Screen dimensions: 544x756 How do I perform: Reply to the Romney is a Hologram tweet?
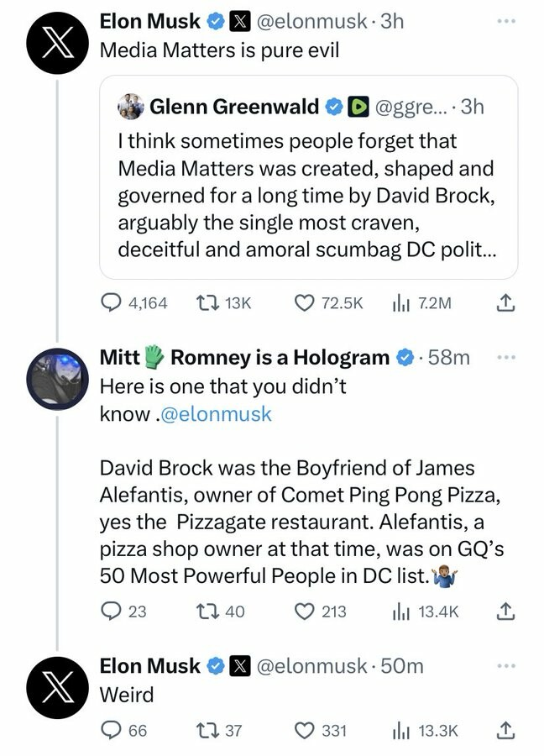111,612
